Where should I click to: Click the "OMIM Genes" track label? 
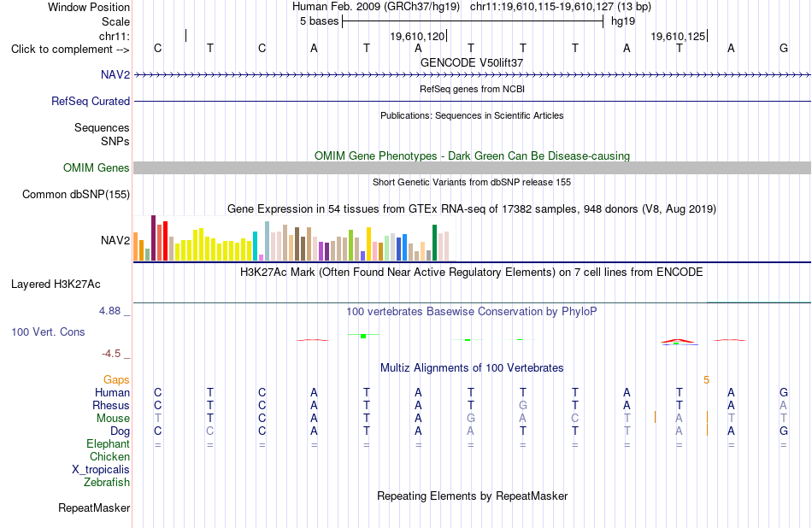[96, 167]
